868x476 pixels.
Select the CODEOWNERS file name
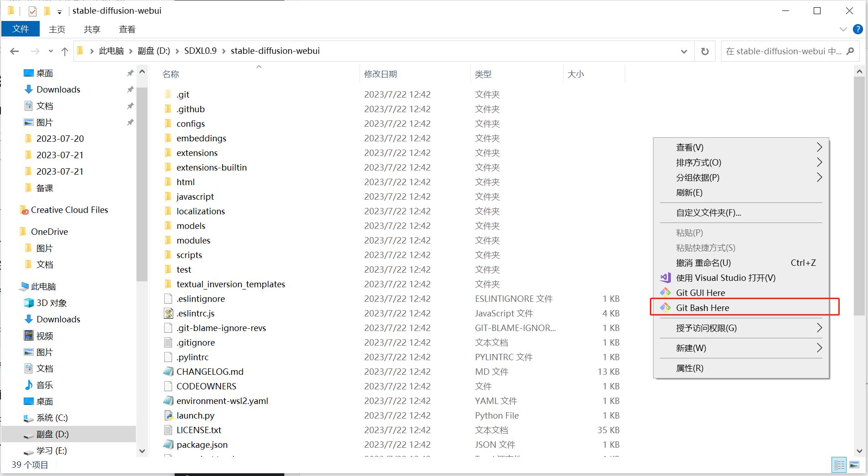[x=206, y=386]
